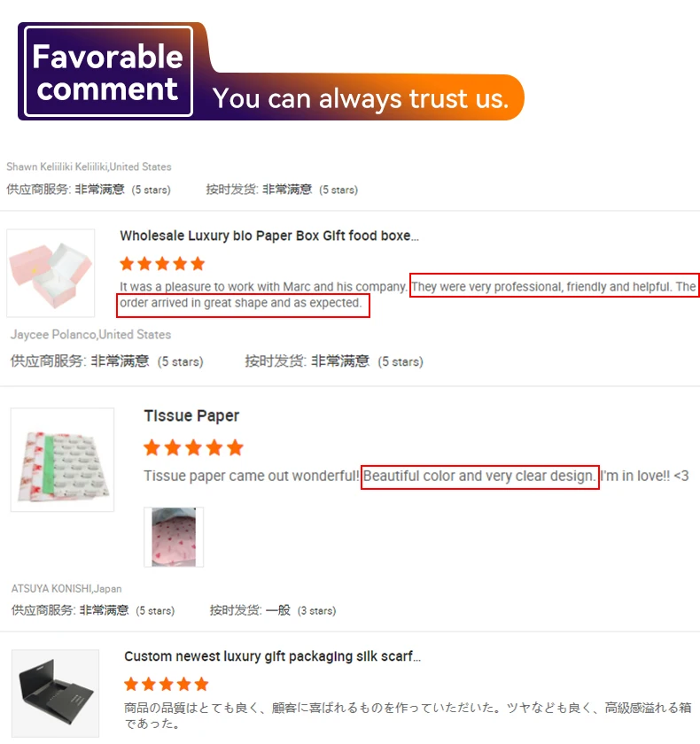Click the Favorable comment badge
The width and height of the screenshot is (700, 744).
108,72
